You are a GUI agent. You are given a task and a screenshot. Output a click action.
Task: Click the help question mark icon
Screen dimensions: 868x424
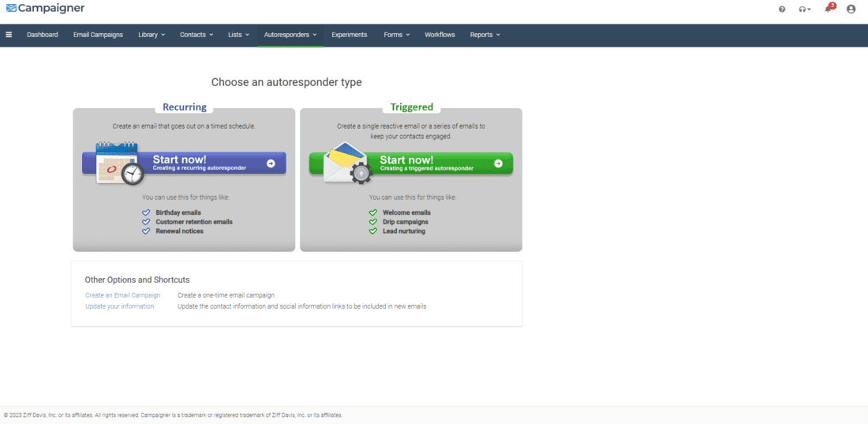click(x=782, y=9)
